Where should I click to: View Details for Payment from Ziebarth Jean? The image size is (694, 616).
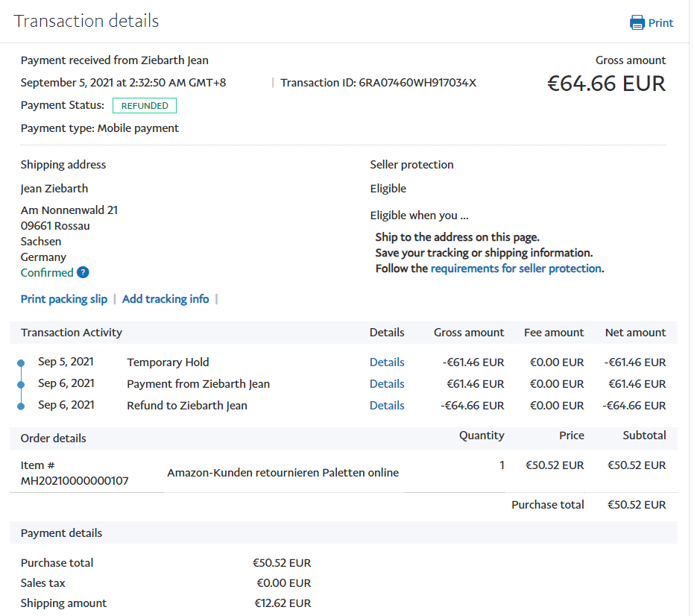click(387, 384)
